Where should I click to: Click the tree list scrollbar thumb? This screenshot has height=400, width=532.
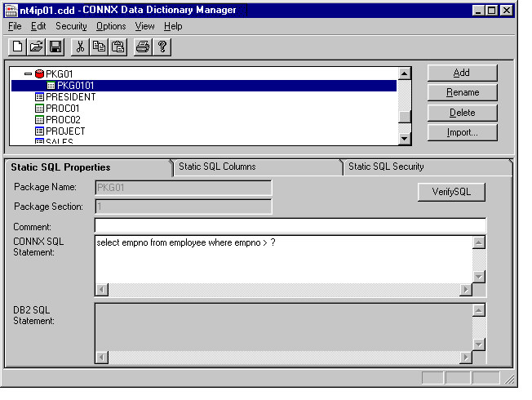coord(405,117)
